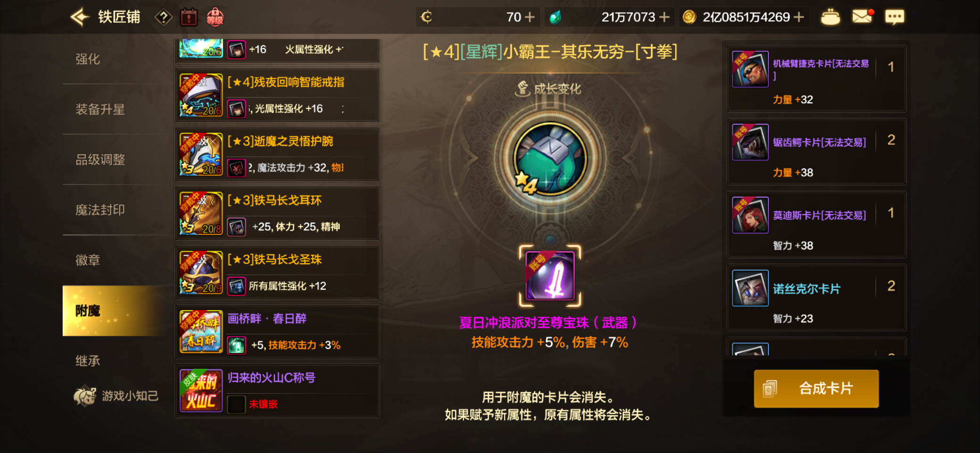Tap the red lock 等级 icon
Screen dimensions: 980x453
coord(215,17)
